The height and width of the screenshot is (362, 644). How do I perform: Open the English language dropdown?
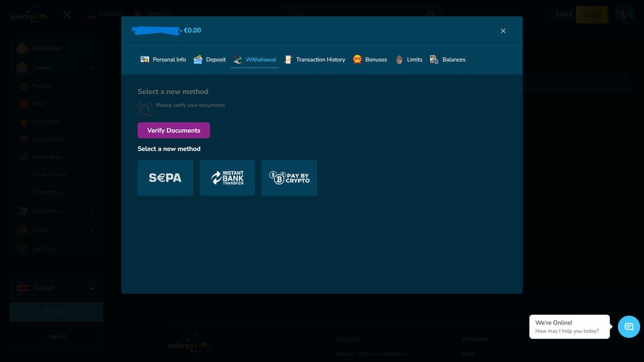(56, 288)
